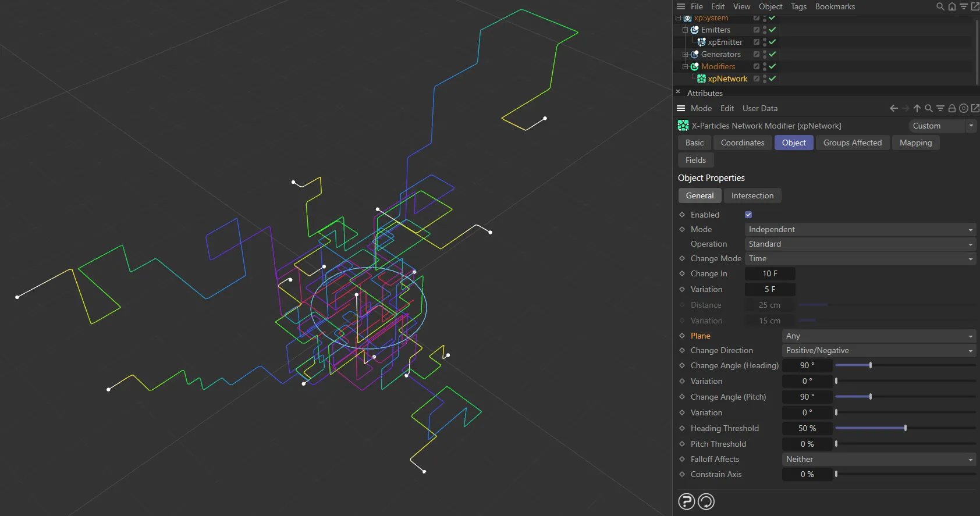Screen dimensions: 980x516
Task: Open the Mode dropdown set to Independent
Action: pos(860,229)
